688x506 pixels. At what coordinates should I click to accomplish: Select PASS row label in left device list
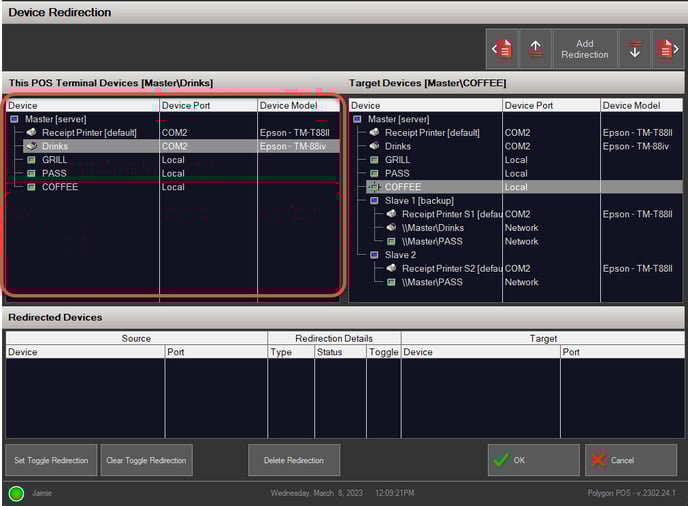click(x=54, y=173)
